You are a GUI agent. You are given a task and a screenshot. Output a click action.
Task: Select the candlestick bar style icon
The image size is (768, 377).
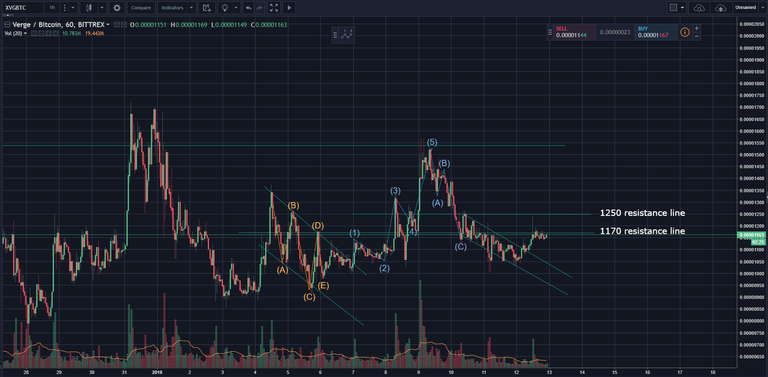(x=89, y=8)
